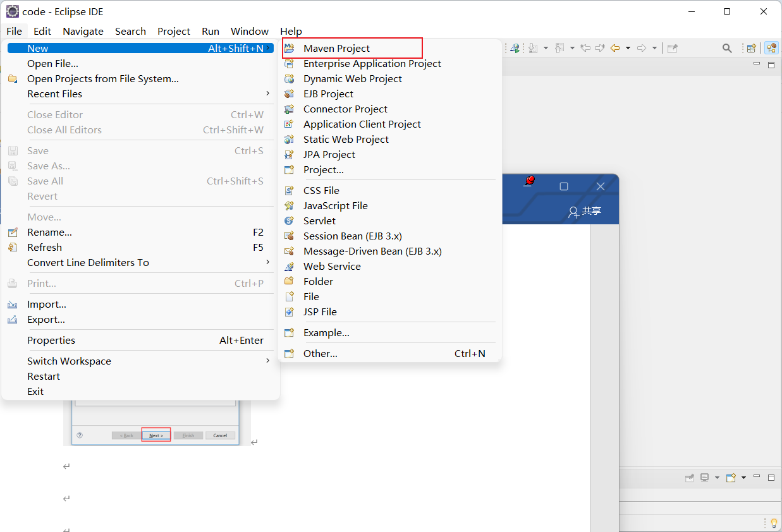Viewport: 782px width, 532px height.
Task: Expand the Switch Workspace submenu
Action: click(x=140, y=361)
